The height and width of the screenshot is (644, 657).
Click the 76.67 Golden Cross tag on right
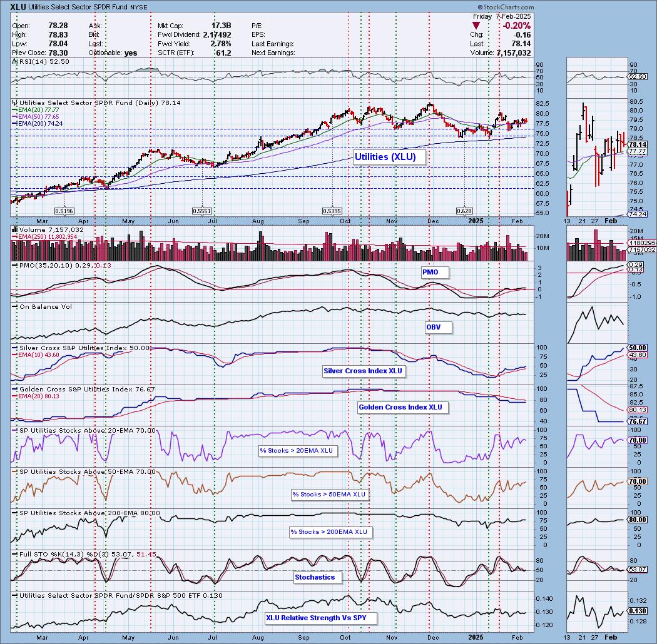click(x=638, y=421)
